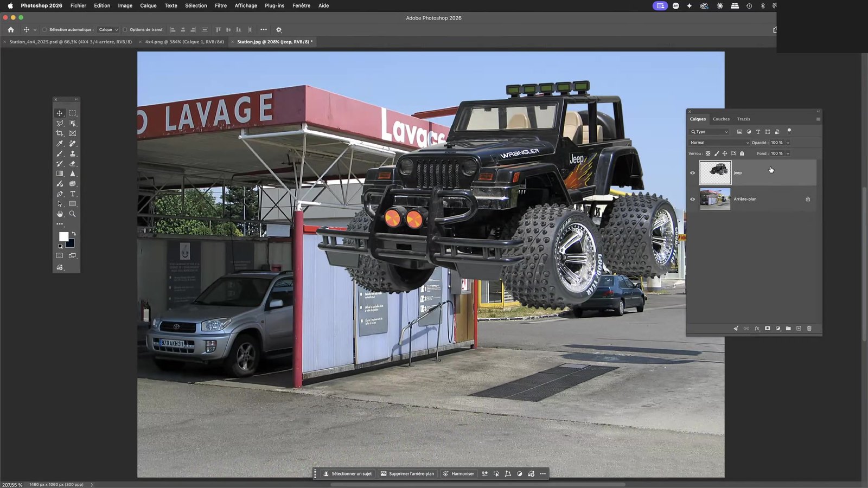Select the Pen tool
The height and width of the screenshot is (488, 868).
click(x=60, y=194)
